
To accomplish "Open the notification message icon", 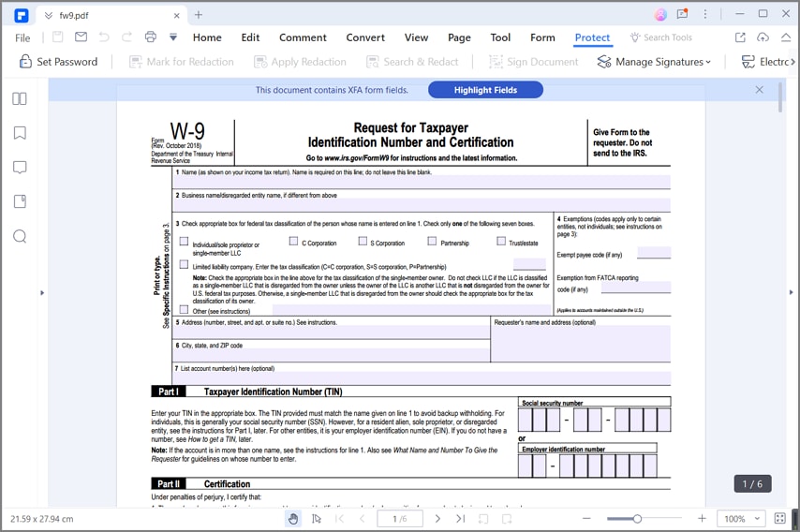I will coord(683,14).
